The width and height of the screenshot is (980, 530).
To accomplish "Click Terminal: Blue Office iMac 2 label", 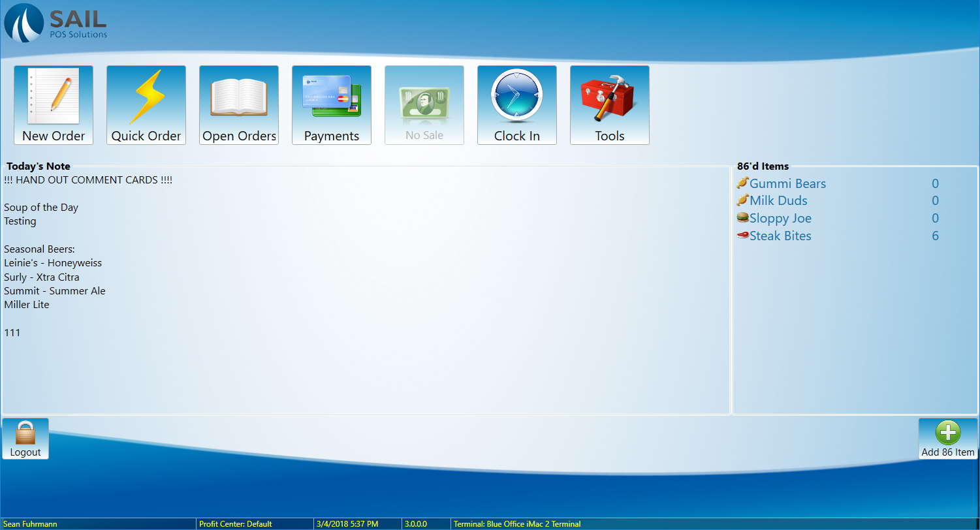I will coord(517,524).
